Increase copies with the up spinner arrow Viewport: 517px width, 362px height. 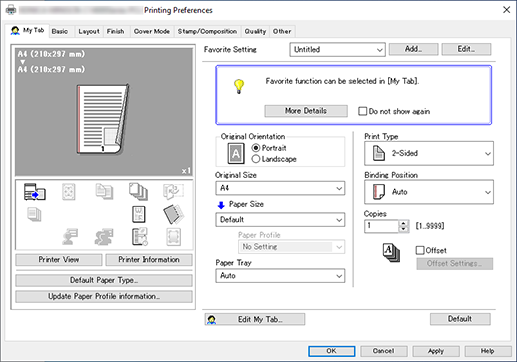click(404, 223)
